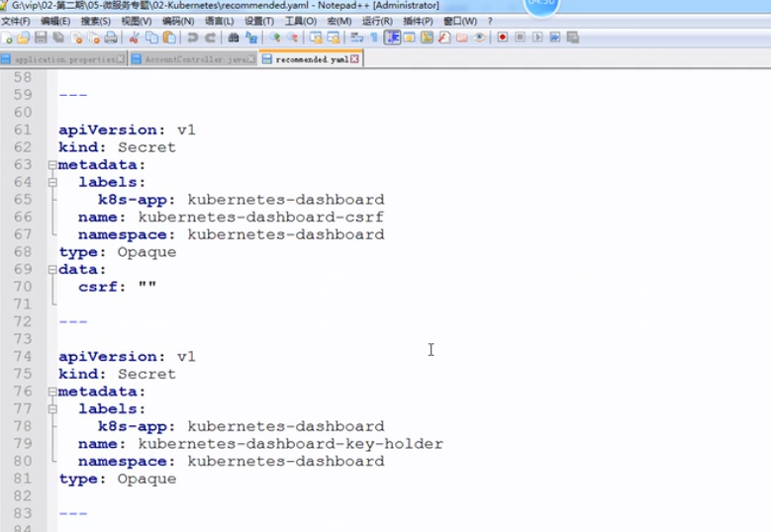Open the 工具(O) menu
Image resolution: width=771 pixels, height=532 pixels.
pos(301,21)
